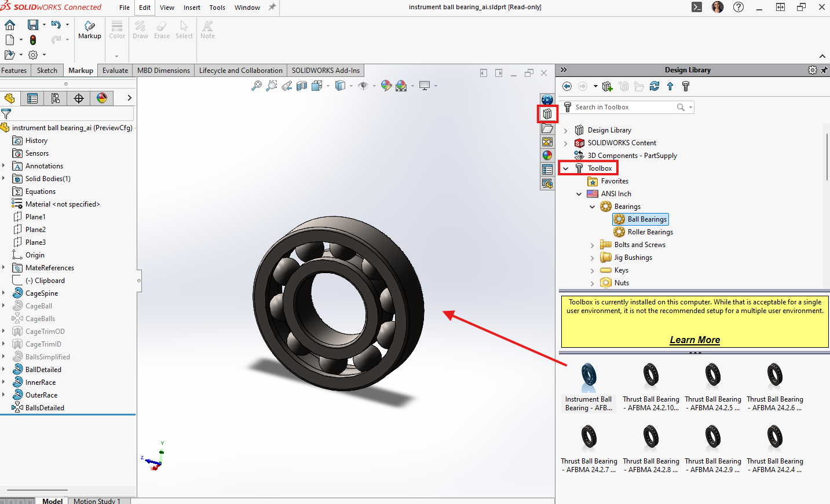Toggle the Section View icon
Screen dimensions: 830x504
coord(302,86)
